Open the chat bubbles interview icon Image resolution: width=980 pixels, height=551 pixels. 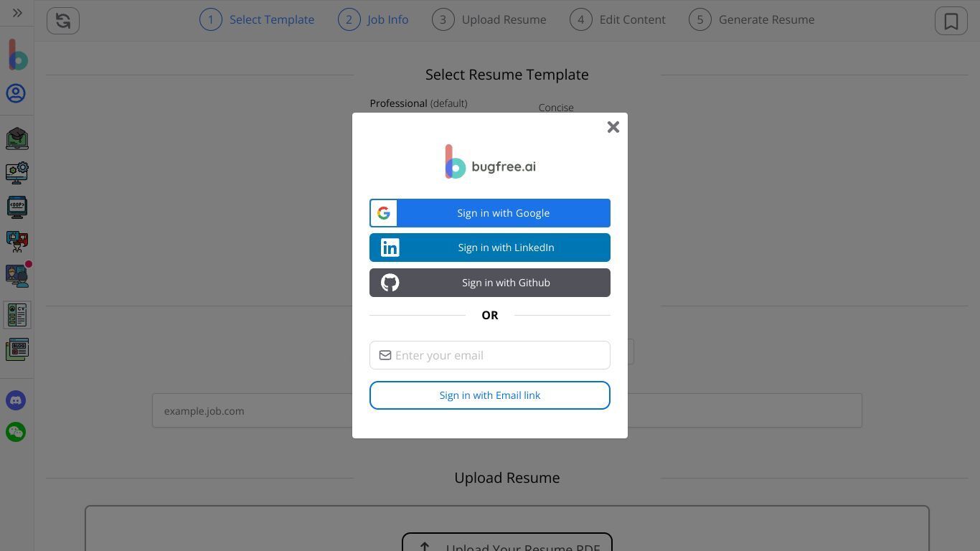(x=17, y=241)
